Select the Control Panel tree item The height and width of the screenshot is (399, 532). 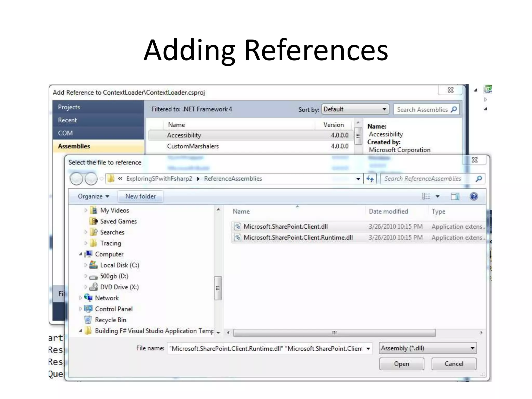[x=114, y=309]
